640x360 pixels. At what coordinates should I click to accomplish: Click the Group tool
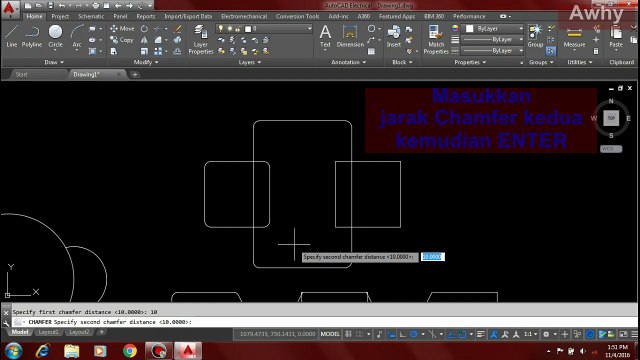(x=535, y=36)
